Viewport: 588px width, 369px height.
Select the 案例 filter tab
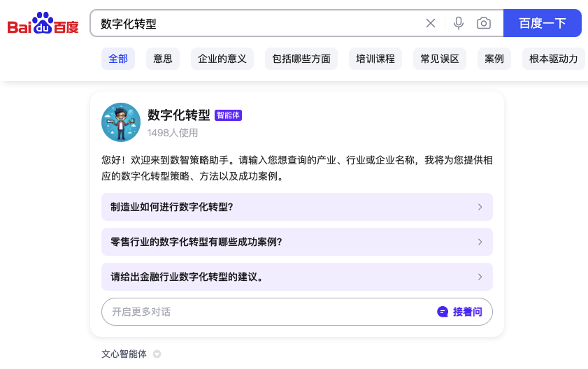tap(494, 59)
